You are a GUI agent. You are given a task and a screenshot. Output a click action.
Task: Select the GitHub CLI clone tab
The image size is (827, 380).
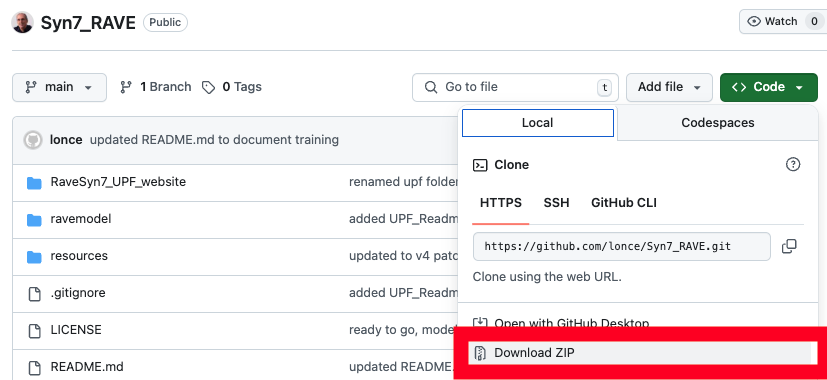click(624, 203)
